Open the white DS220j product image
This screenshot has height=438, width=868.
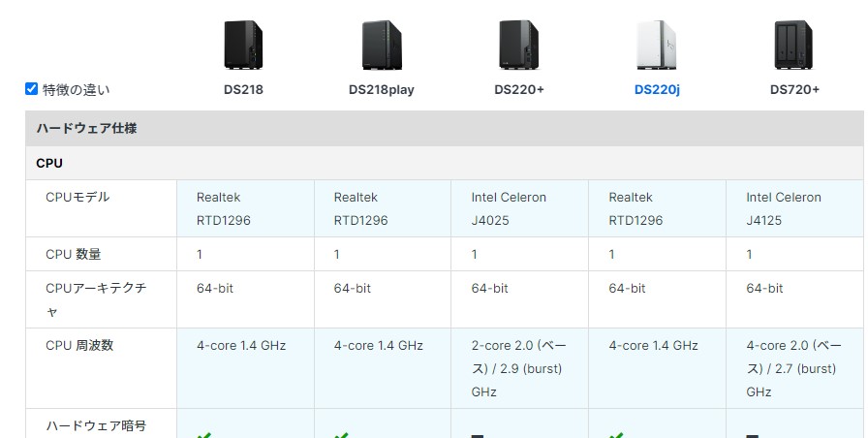(657, 45)
